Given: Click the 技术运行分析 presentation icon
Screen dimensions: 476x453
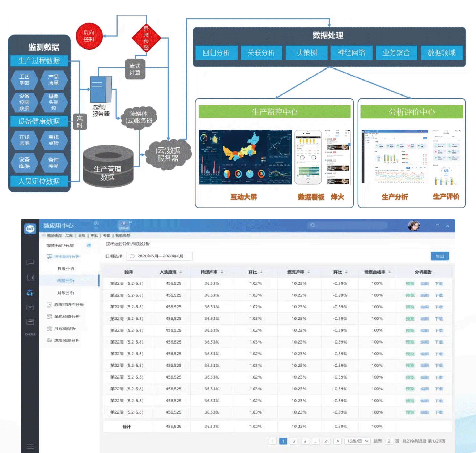Looking at the screenshot, I should [49, 256].
